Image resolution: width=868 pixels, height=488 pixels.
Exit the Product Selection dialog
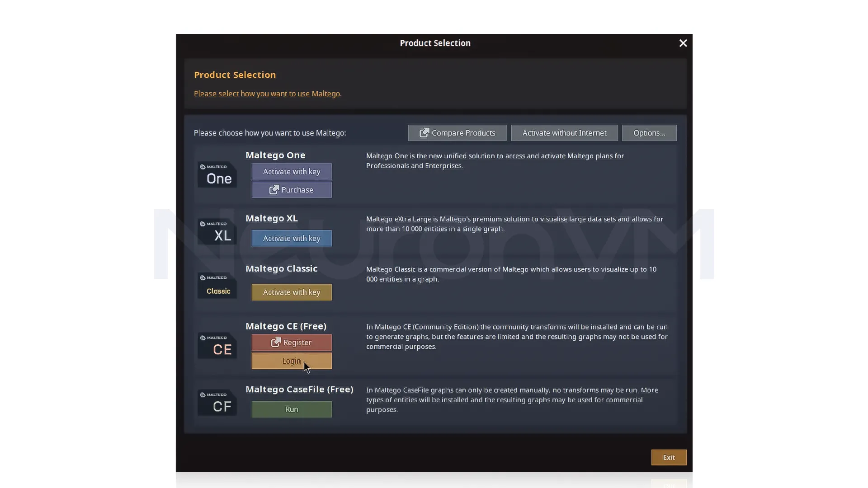[669, 457]
